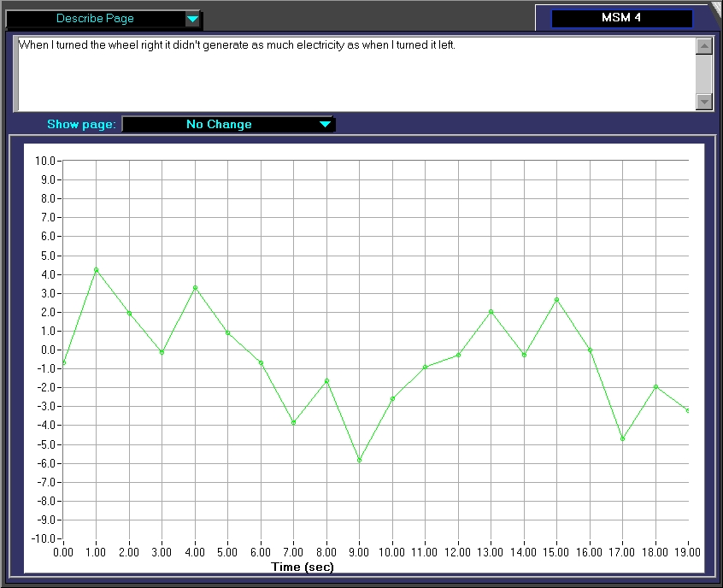Click the description scrollbar track
The width and height of the screenshot is (723, 588).
click(x=704, y=74)
